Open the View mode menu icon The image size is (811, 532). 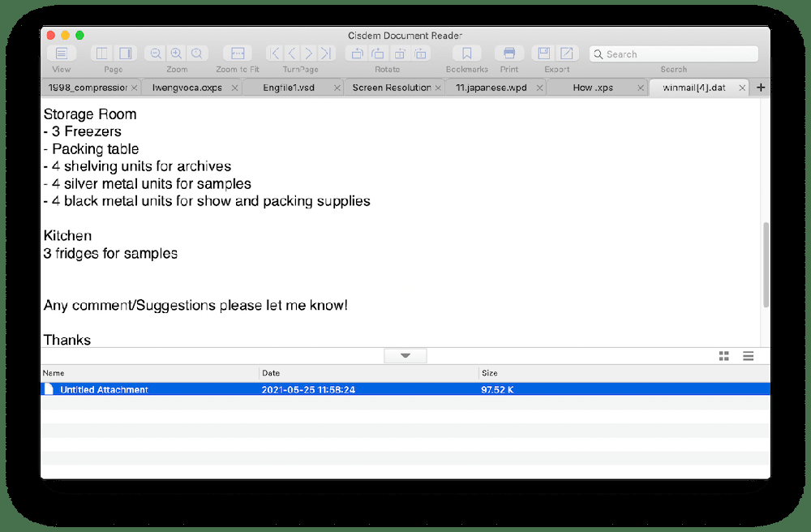(62, 54)
